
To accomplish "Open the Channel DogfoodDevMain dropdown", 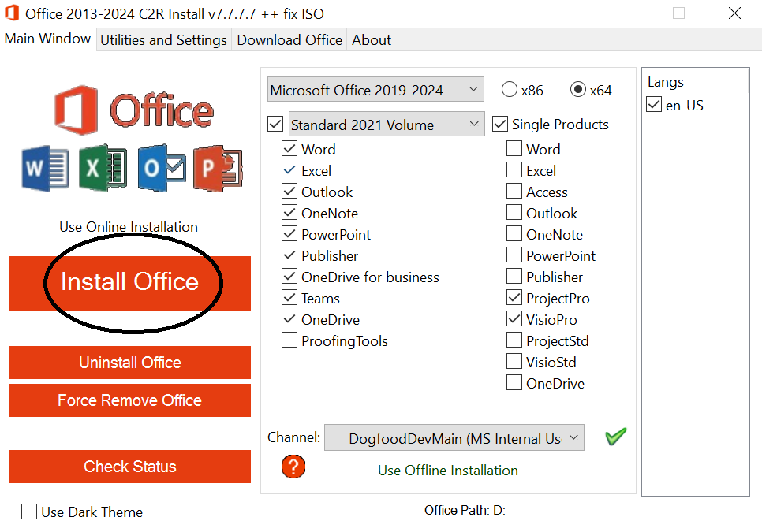I will click(x=454, y=438).
